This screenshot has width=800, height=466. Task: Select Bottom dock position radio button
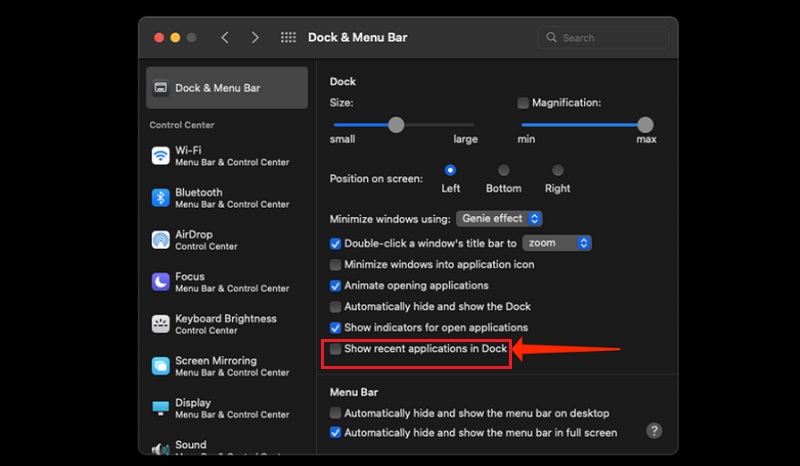(504, 171)
